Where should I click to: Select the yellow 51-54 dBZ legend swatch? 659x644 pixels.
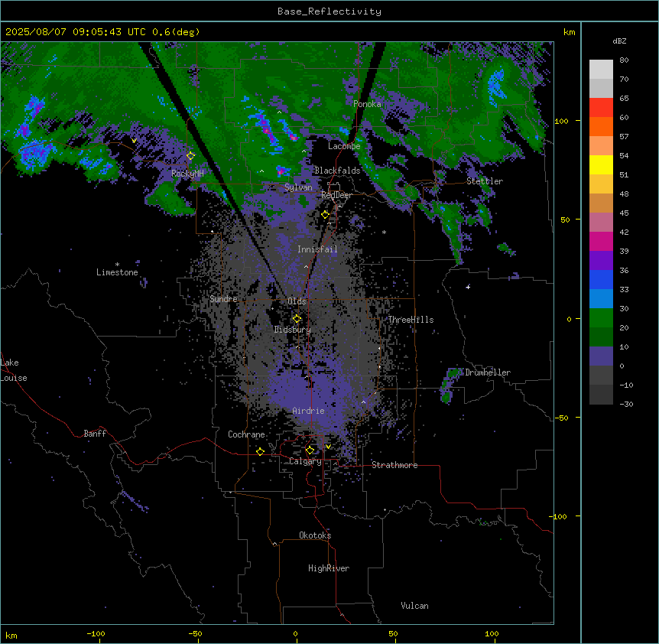[601, 164]
